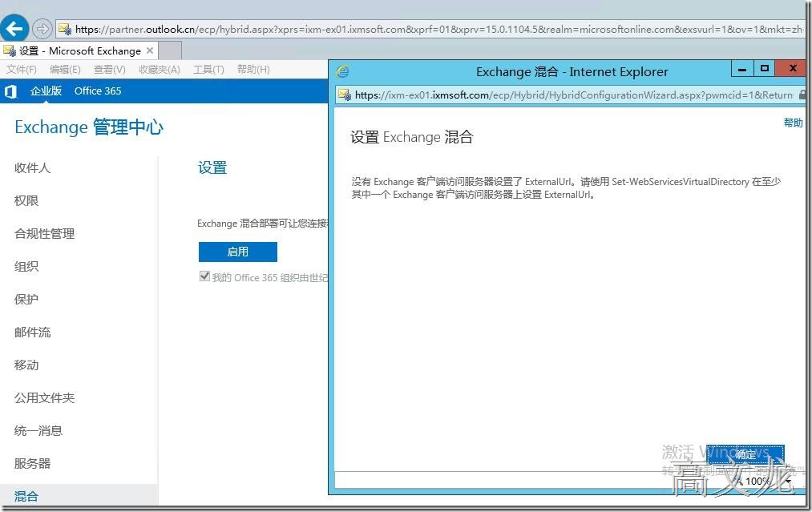812x512 pixels.
Task: Open the 文件(F) menu
Action: point(21,70)
